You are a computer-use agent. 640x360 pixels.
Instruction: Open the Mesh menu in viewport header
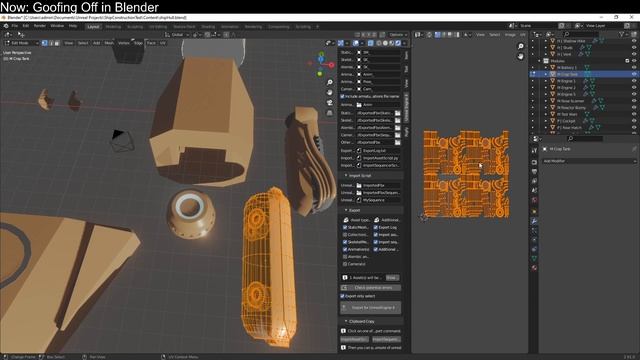(109, 43)
